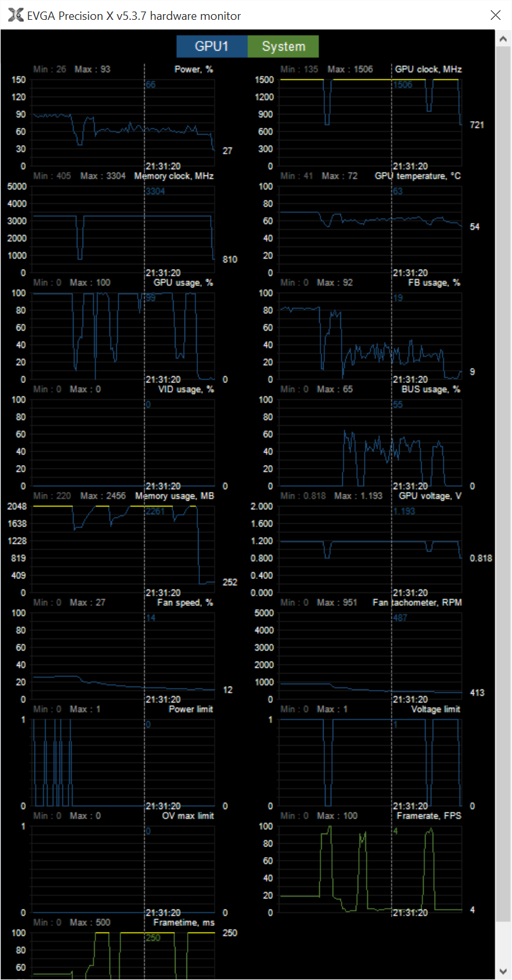Click the 'Power, %' label

pos(194,69)
